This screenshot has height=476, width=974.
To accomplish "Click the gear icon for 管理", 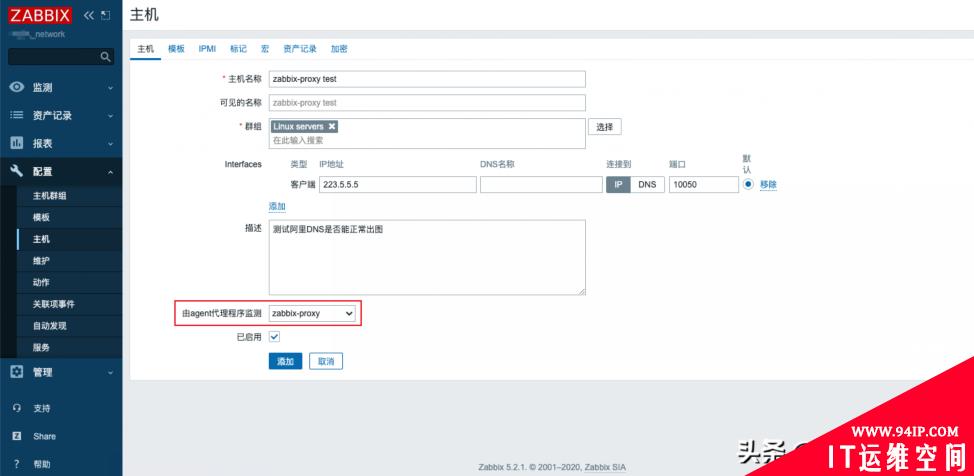I will (x=17, y=372).
